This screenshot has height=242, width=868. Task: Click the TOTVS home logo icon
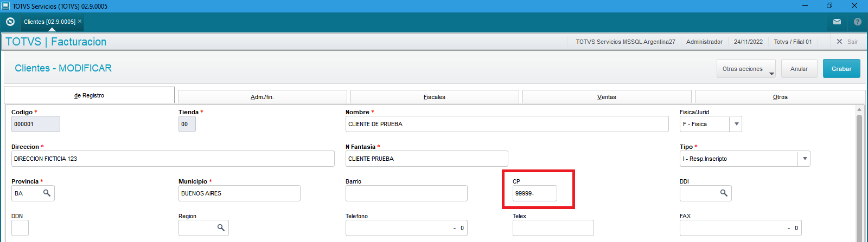coord(10,22)
